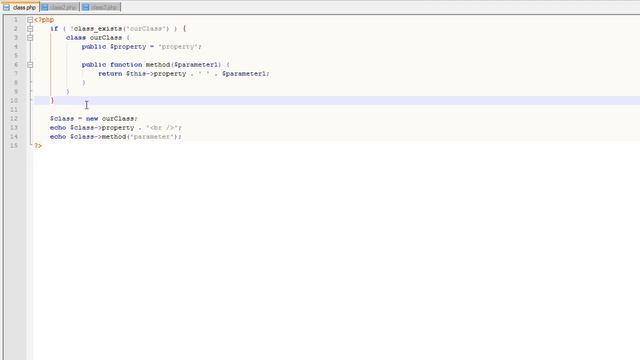Open the last file tab in the tab bar

[100, 7]
